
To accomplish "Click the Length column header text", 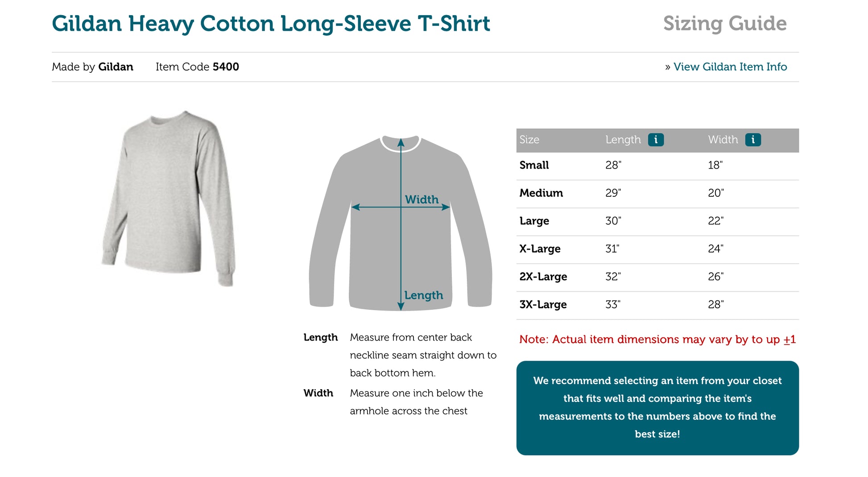I will coord(623,140).
